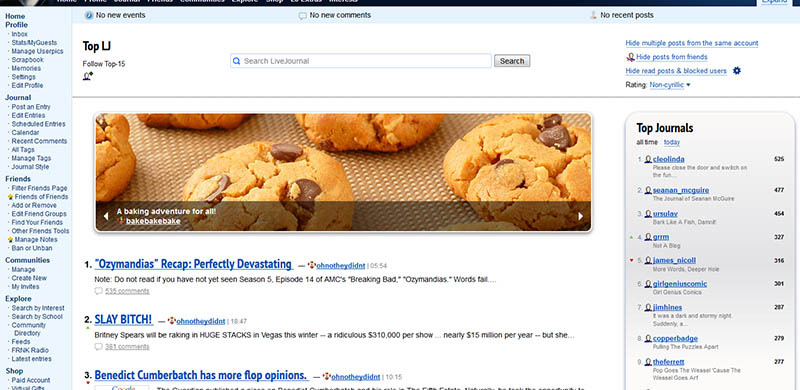Click the Search button
The height and width of the screenshot is (390, 800).
point(512,61)
